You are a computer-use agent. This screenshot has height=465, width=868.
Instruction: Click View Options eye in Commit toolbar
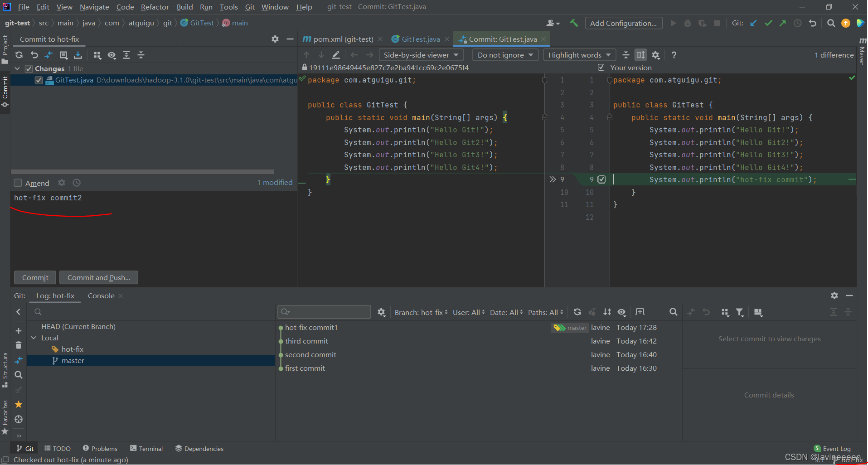click(x=112, y=55)
